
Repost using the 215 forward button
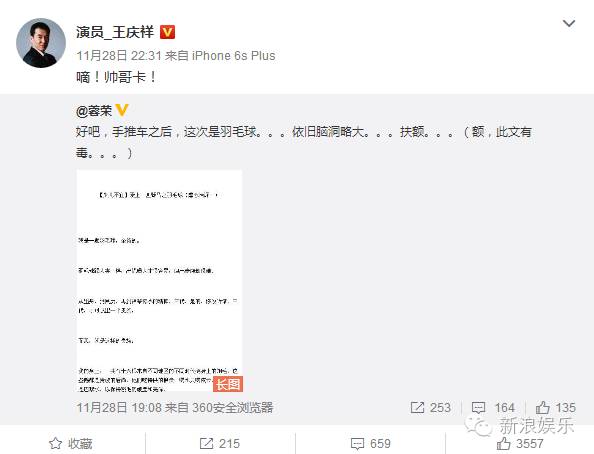[220, 443]
